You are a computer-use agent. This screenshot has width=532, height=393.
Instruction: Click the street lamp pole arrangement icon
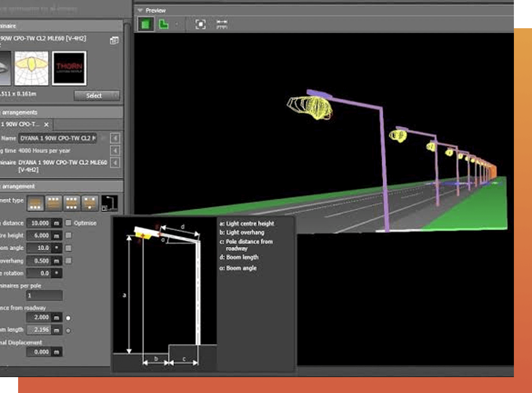coord(109,203)
